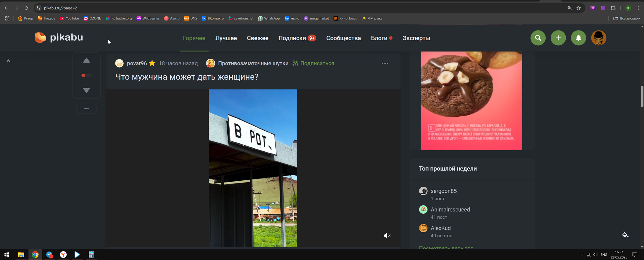Screen dimensions: 644x260
Task: Unmute the video using speaker icon
Action: coord(387,236)
